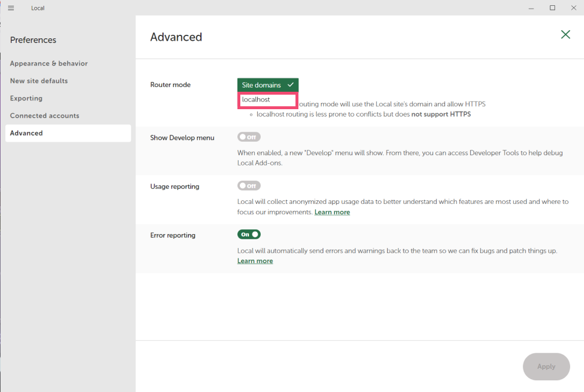Close the Local application window
This screenshot has height=392, width=584.
coord(573,8)
